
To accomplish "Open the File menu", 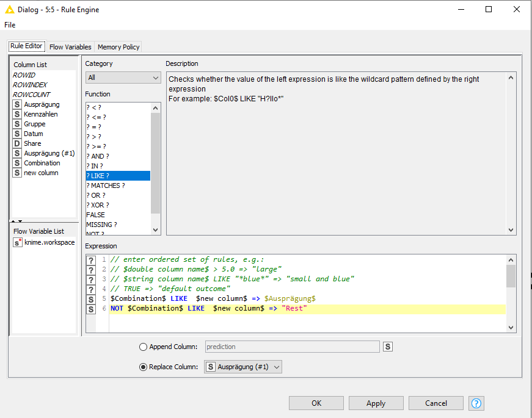I will tap(10, 25).
